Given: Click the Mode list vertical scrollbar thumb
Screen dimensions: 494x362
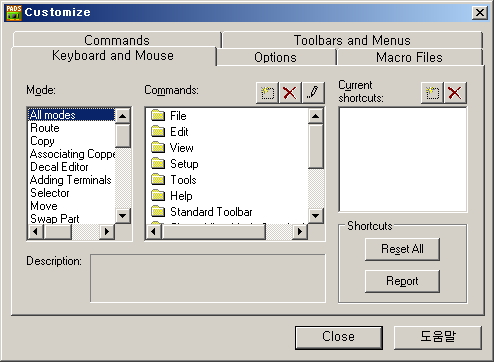Looking at the screenshot, I should 123,136.
